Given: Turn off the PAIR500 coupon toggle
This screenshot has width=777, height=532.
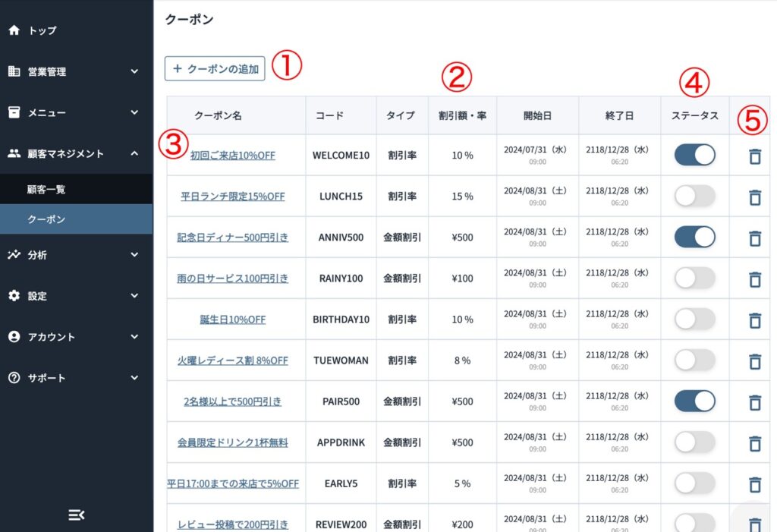Looking at the screenshot, I should pyautogui.click(x=694, y=401).
